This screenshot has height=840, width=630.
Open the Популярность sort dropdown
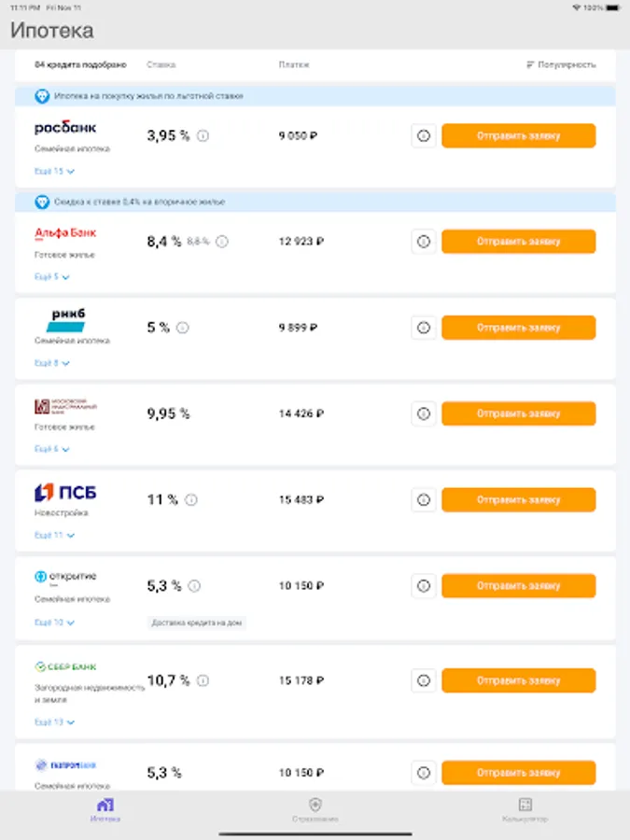(561, 64)
